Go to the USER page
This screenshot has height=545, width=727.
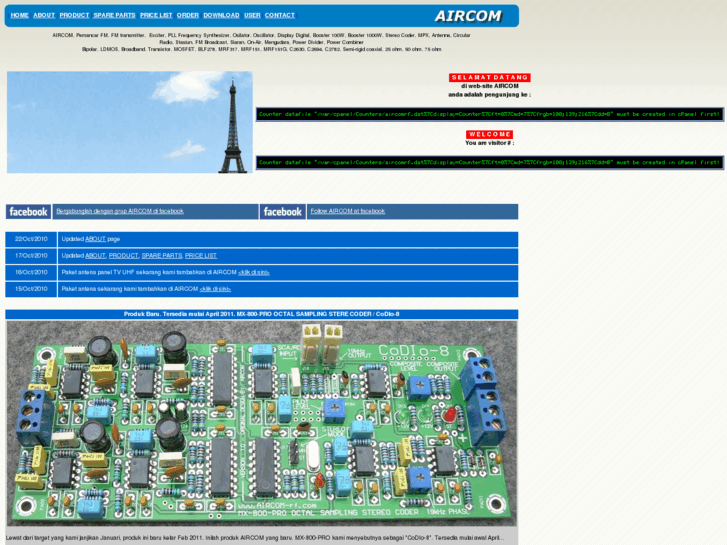[x=252, y=15]
